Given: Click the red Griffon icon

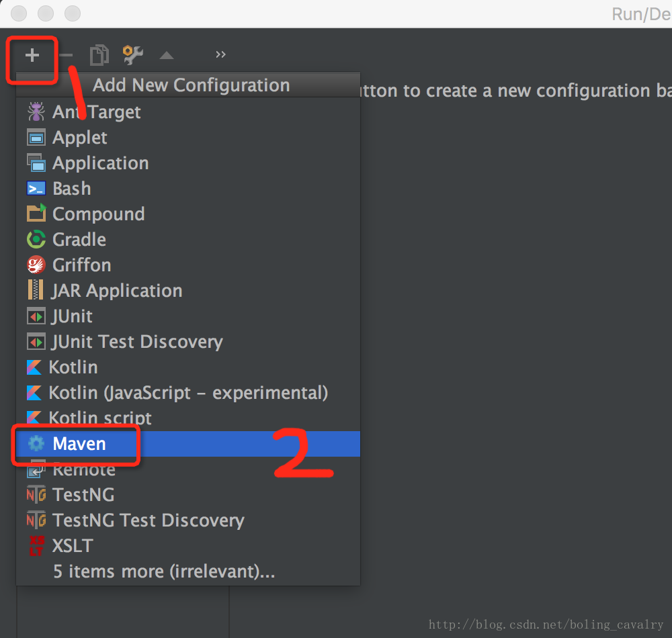Looking at the screenshot, I should click(36, 265).
